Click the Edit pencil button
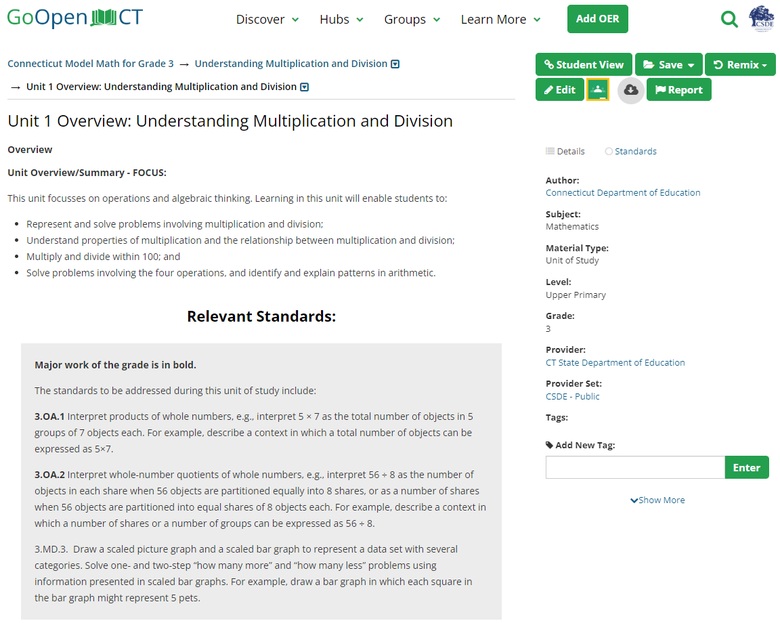 point(559,90)
